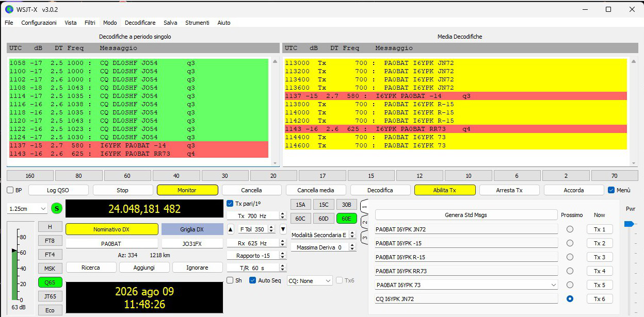Screen dimensions: 644x317
Task: Click the green S split-mode indicator
Action: coord(57,208)
